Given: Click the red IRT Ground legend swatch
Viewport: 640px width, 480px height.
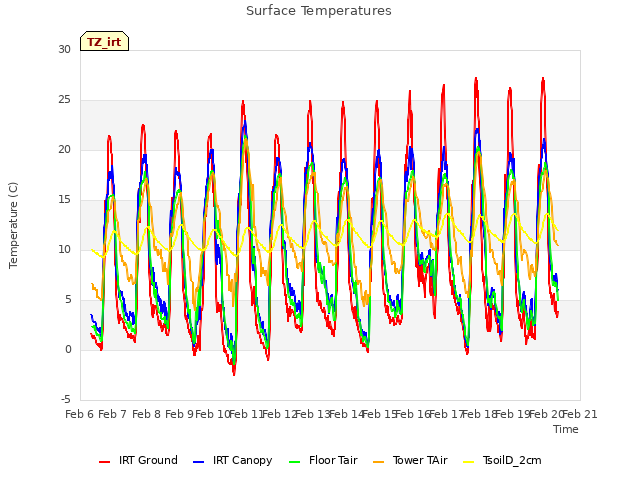Looking at the screenshot, I should point(104,462).
